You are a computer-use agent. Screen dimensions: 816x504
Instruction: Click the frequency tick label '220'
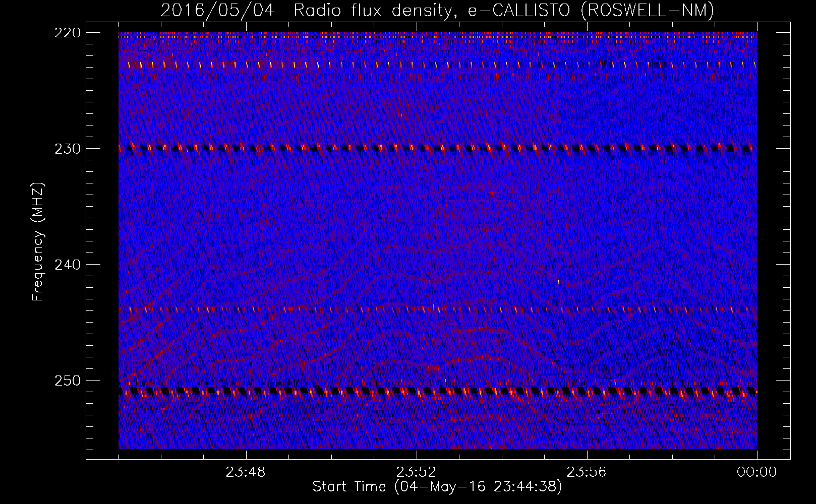[67, 32]
